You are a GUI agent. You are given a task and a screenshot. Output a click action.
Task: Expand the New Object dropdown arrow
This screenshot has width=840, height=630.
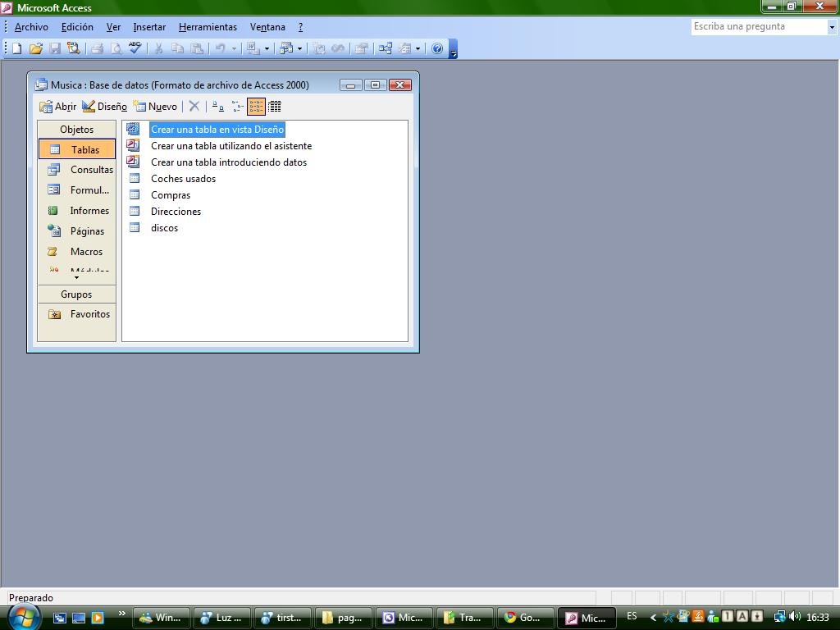click(418, 48)
